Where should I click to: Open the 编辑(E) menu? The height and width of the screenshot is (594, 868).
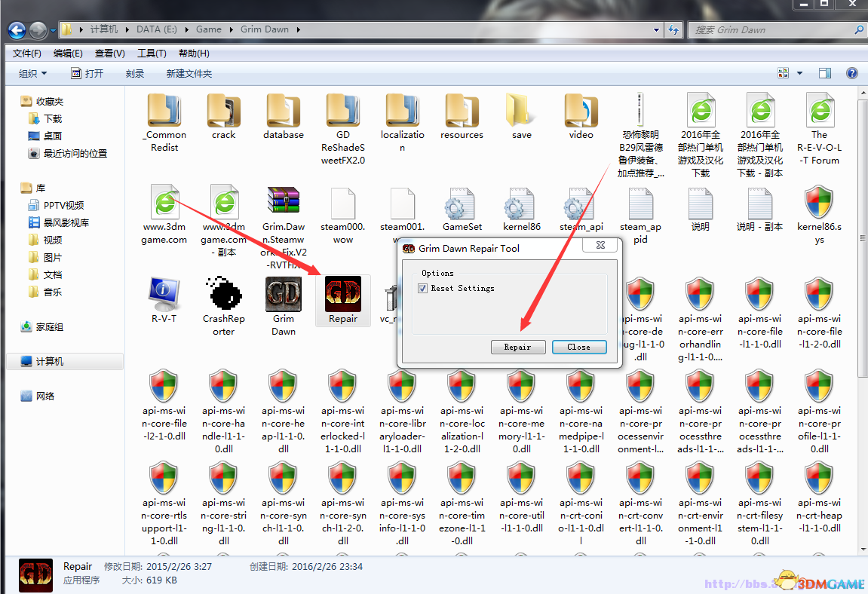[68, 54]
